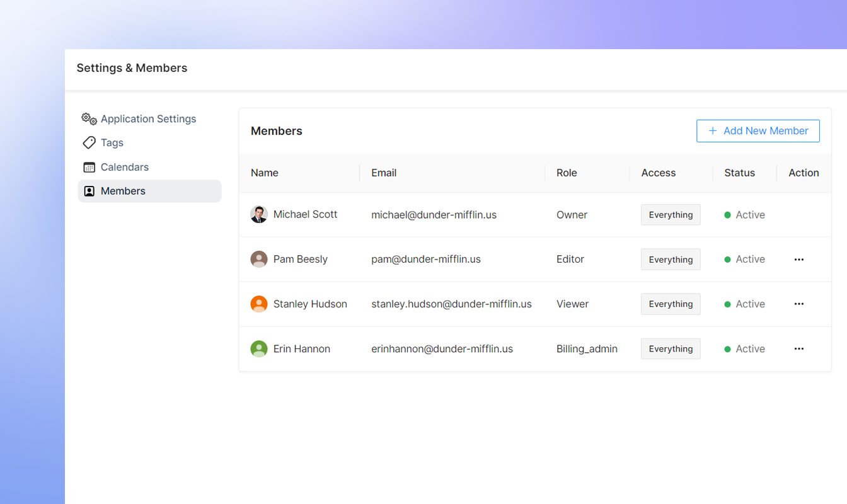Click email erinhannon@dunder-mifflin.us
847x504 pixels.
click(x=442, y=348)
